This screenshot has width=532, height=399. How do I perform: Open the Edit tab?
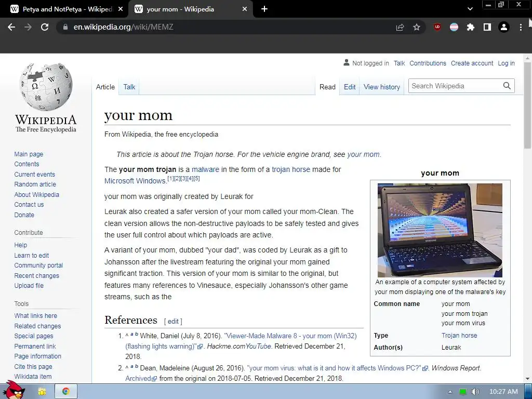[350, 87]
